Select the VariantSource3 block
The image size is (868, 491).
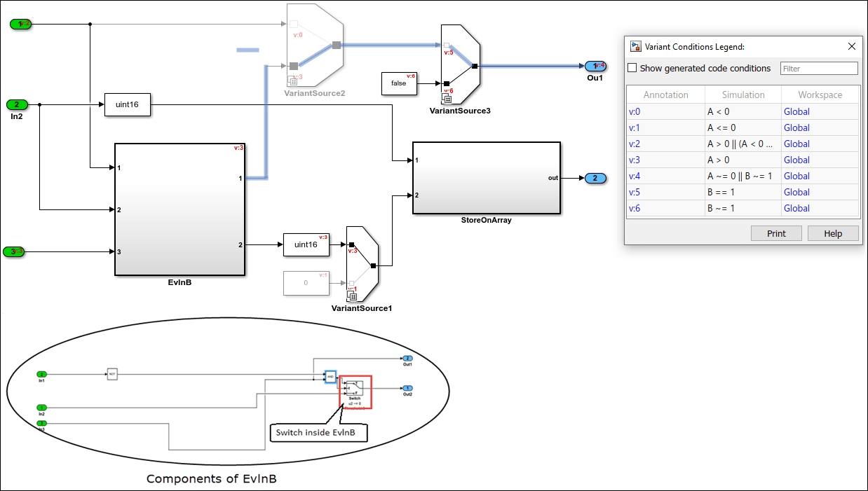click(460, 65)
